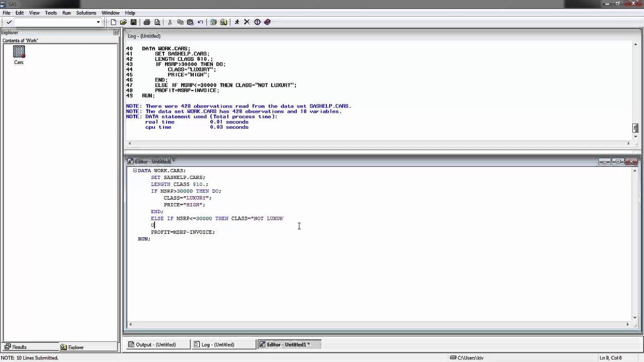The image size is (644, 362).
Task: Click the Cut scissors icon
Action: coord(170,22)
